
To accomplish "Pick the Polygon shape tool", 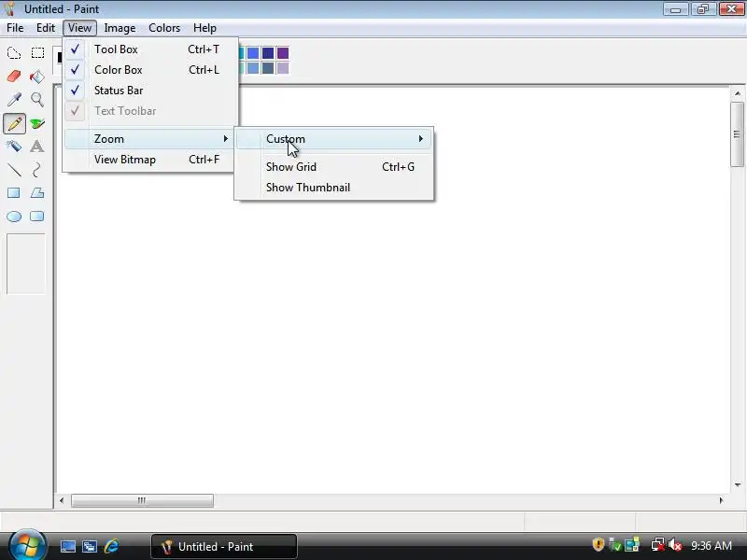I will [x=37, y=193].
